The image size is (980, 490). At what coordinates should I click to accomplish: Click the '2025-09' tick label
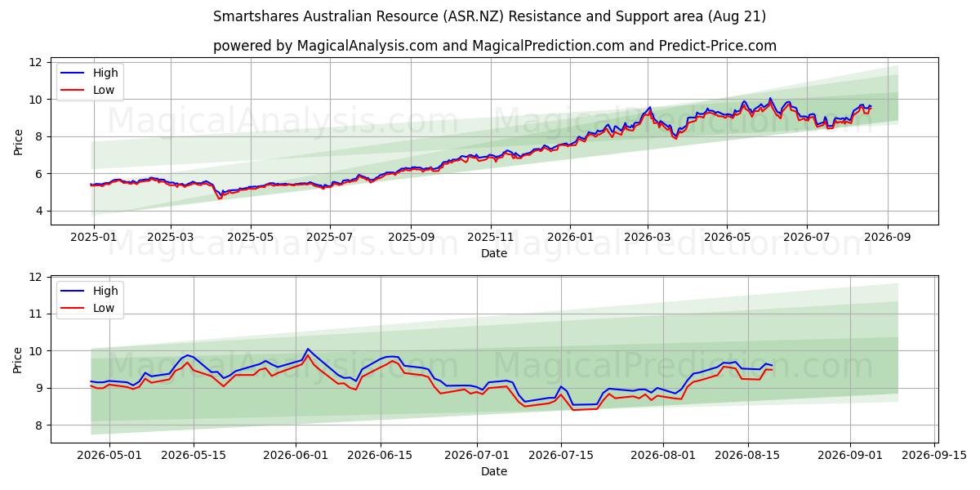(x=410, y=238)
